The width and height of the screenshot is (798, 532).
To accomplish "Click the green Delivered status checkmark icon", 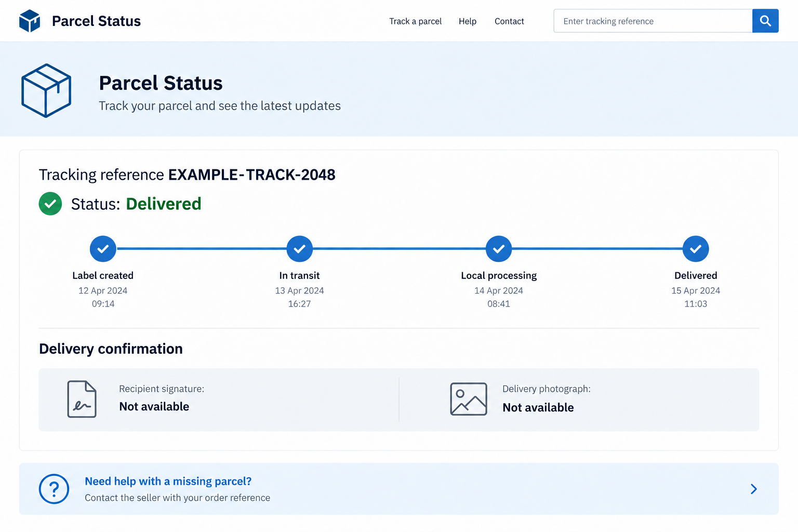I will coord(50,204).
